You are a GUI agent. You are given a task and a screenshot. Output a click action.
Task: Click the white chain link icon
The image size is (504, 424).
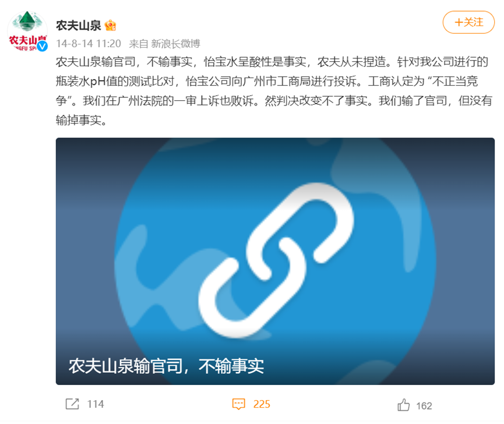click(276, 260)
